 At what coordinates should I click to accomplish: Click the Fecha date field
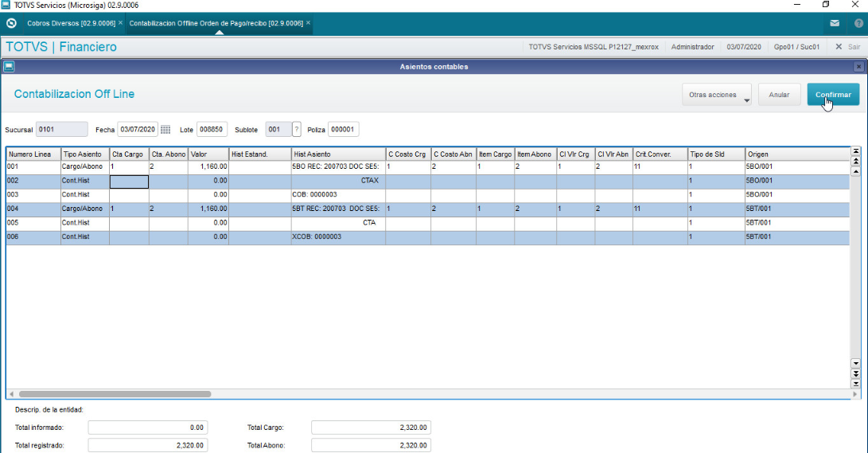[138, 130]
